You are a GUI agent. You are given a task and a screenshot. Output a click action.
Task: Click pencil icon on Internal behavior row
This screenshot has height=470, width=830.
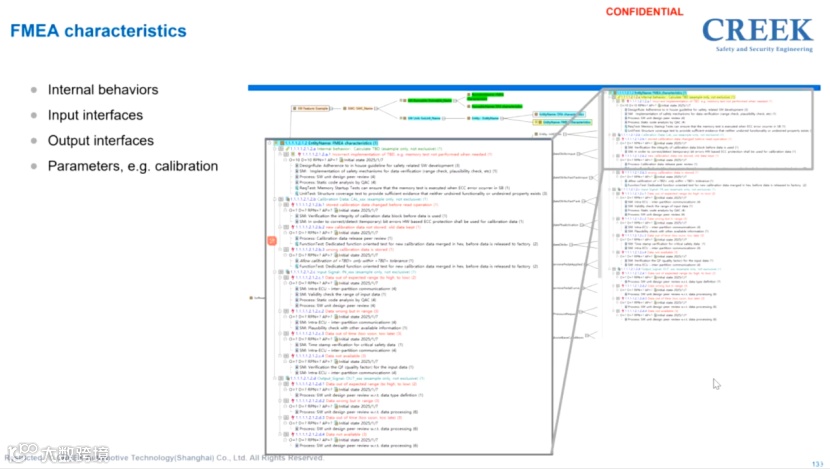click(x=287, y=149)
